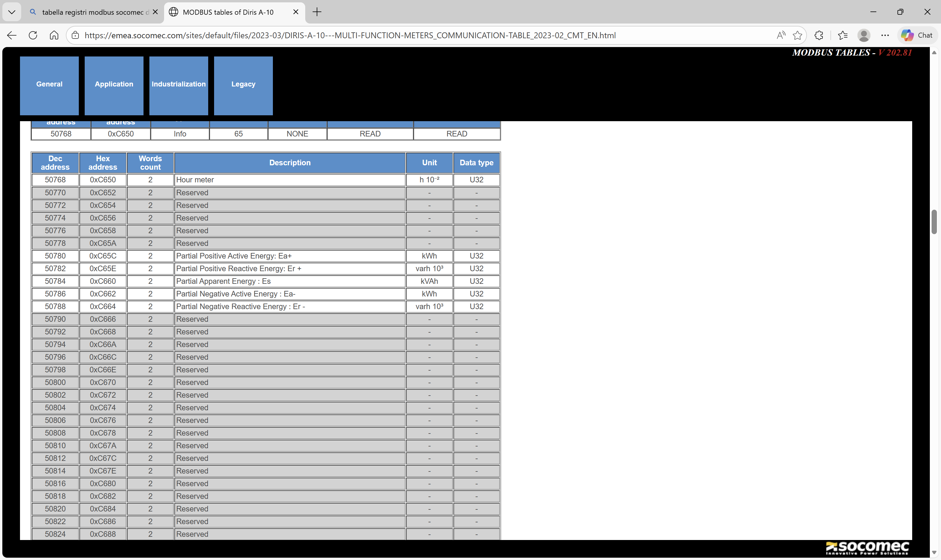Open the Extensions puzzle icon
The image size is (941, 560).
[x=818, y=35]
